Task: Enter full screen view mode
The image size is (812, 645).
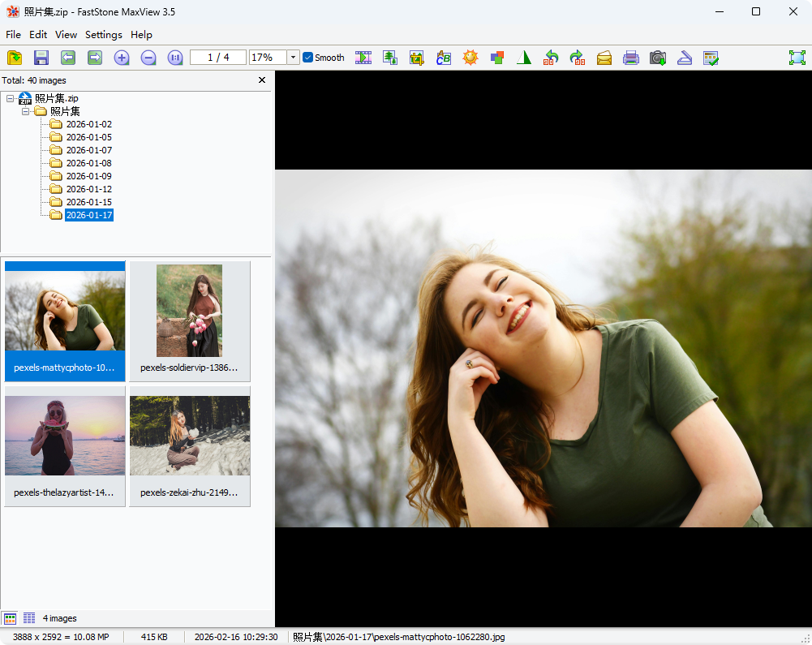Action: coord(797,58)
